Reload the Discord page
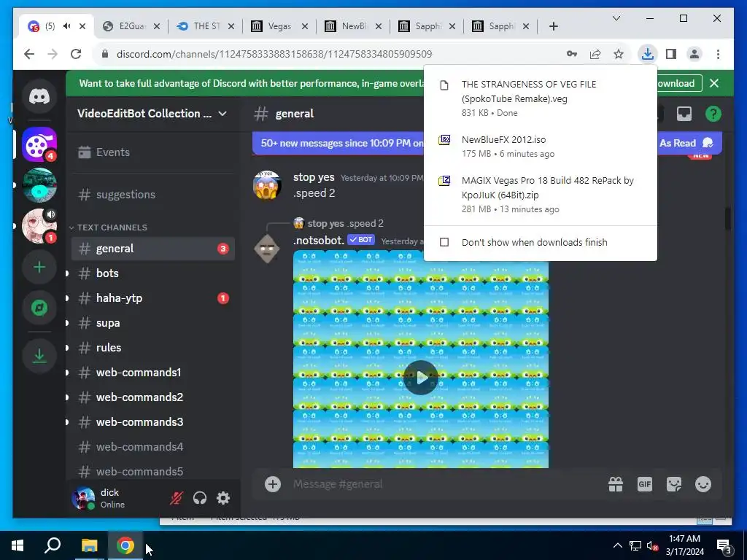Screen dimensions: 747x560 click(76, 54)
